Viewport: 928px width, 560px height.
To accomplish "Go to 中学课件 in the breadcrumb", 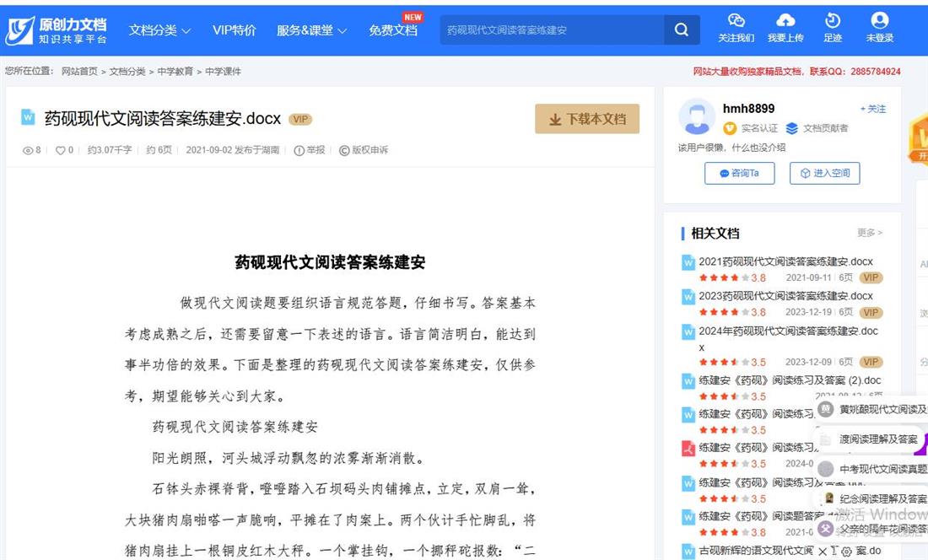I will 223,72.
